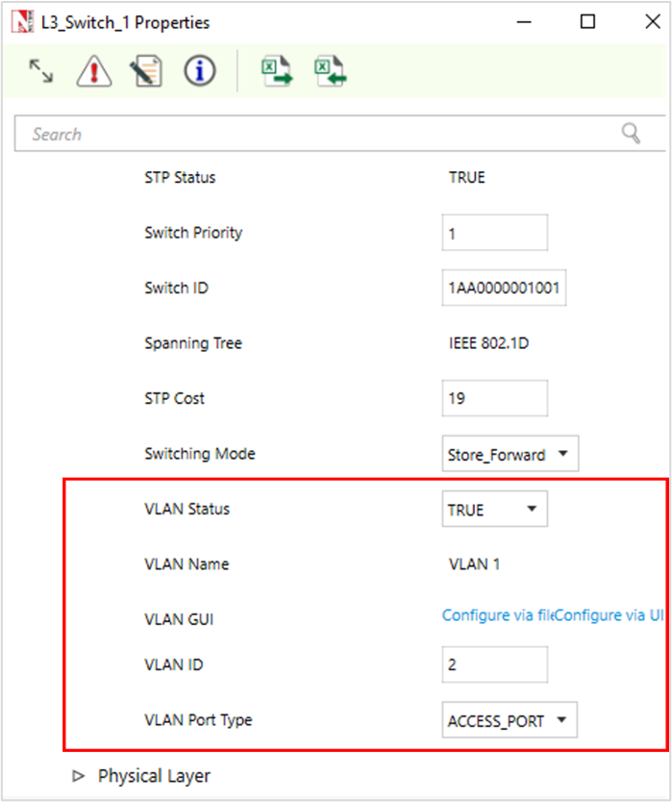672x802 pixels.
Task: Click the Switch Priority input field
Action: tap(494, 233)
